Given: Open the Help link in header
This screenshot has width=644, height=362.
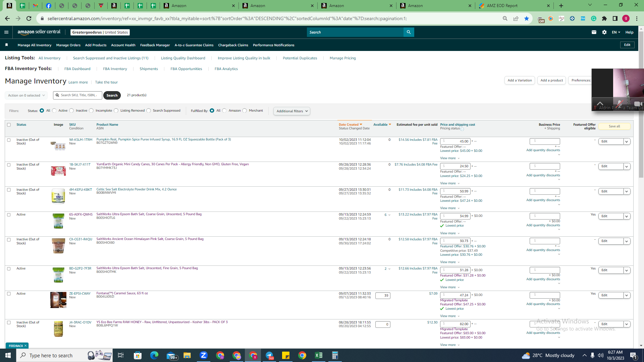Looking at the screenshot, I should pos(629,33).
